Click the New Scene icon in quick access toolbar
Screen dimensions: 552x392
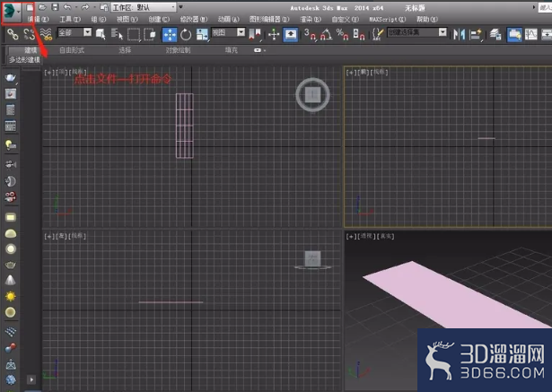tap(30, 7)
